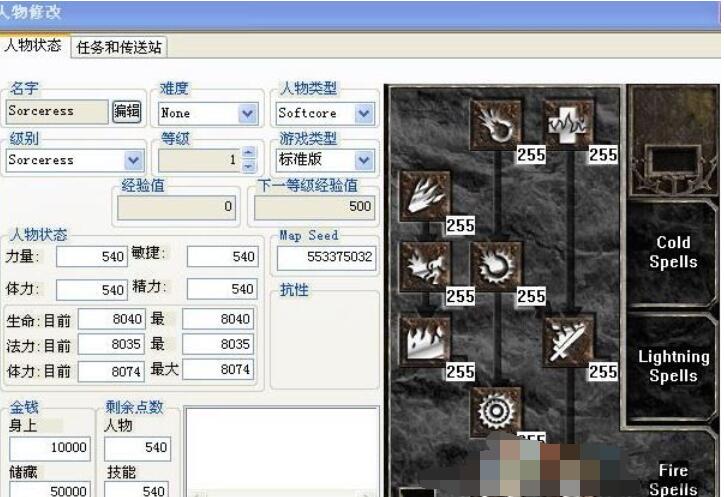Click the Fire Wall 255 level box
The height and width of the screenshot is (497, 724).
coord(460,371)
